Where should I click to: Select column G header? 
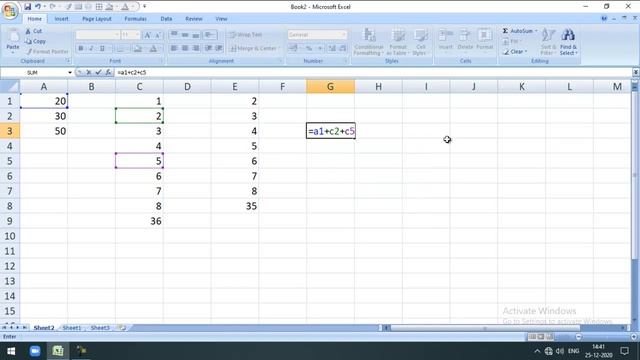[x=330, y=87]
